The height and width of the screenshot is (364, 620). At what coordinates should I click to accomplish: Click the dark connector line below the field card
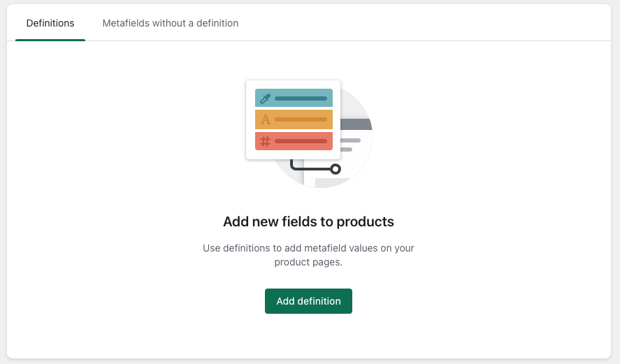click(308, 169)
